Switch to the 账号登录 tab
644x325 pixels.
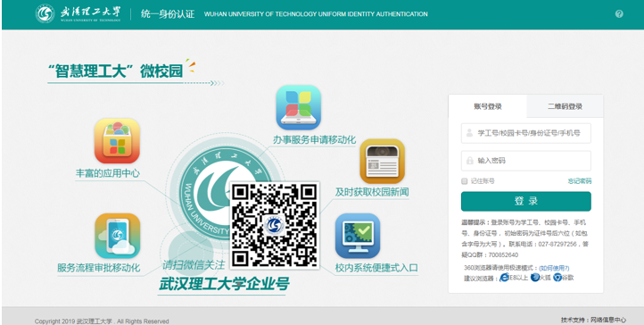coord(488,106)
